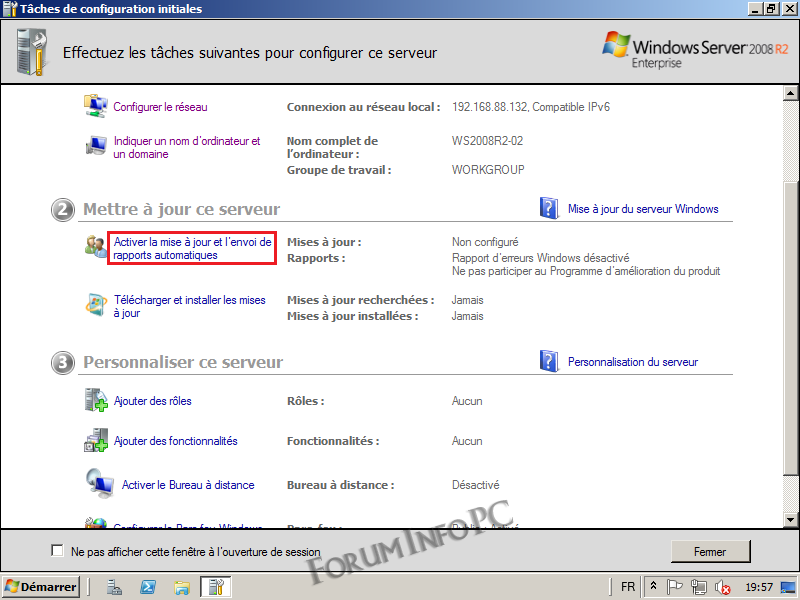Click the network tray icon

pyautogui.click(x=698, y=587)
